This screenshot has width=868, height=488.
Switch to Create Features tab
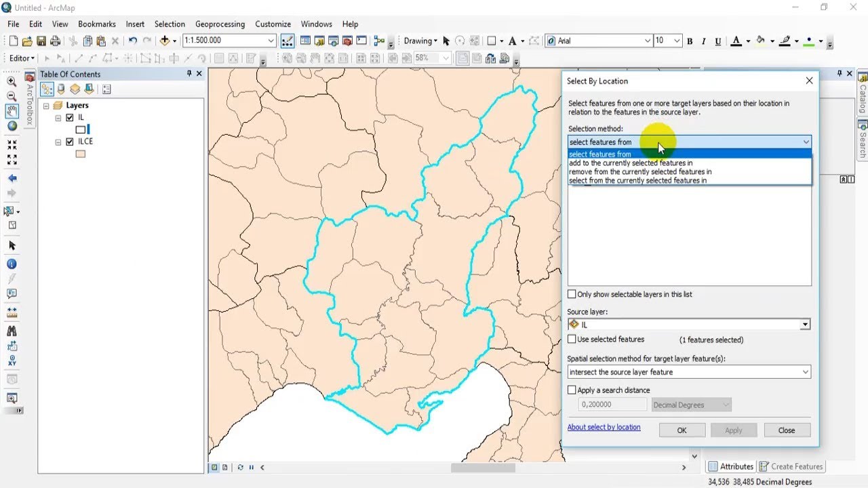[791, 466]
